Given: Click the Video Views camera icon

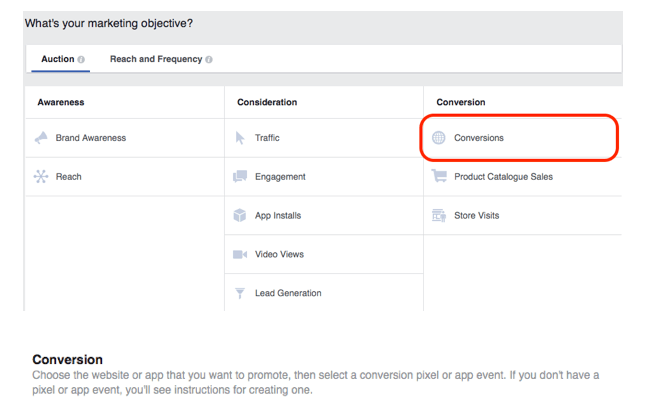Looking at the screenshot, I should pyautogui.click(x=240, y=255).
